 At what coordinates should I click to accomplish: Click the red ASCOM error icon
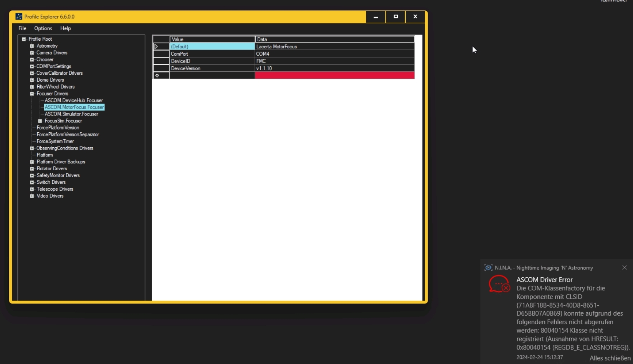click(499, 284)
